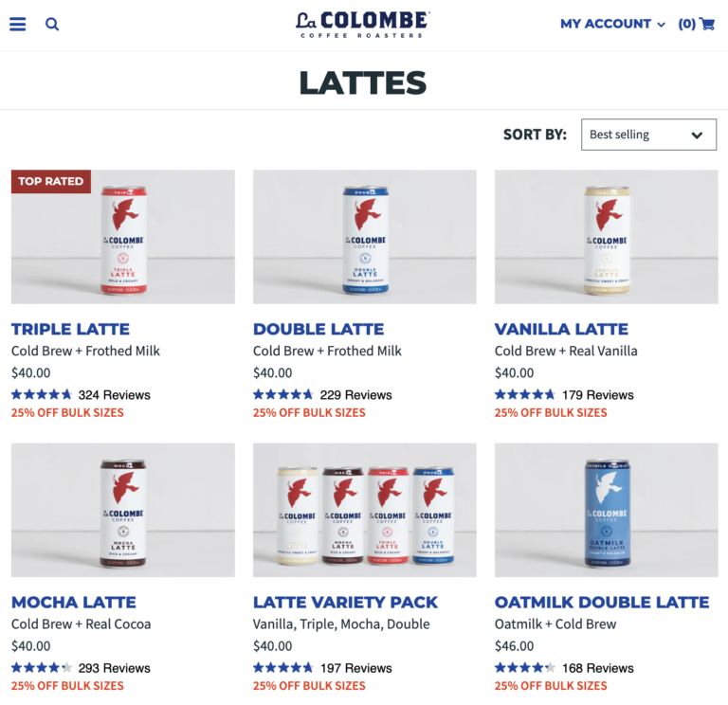Select the Oatmilk Double Latte can image
Viewport: 728px width, 705px height.
(x=607, y=510)
